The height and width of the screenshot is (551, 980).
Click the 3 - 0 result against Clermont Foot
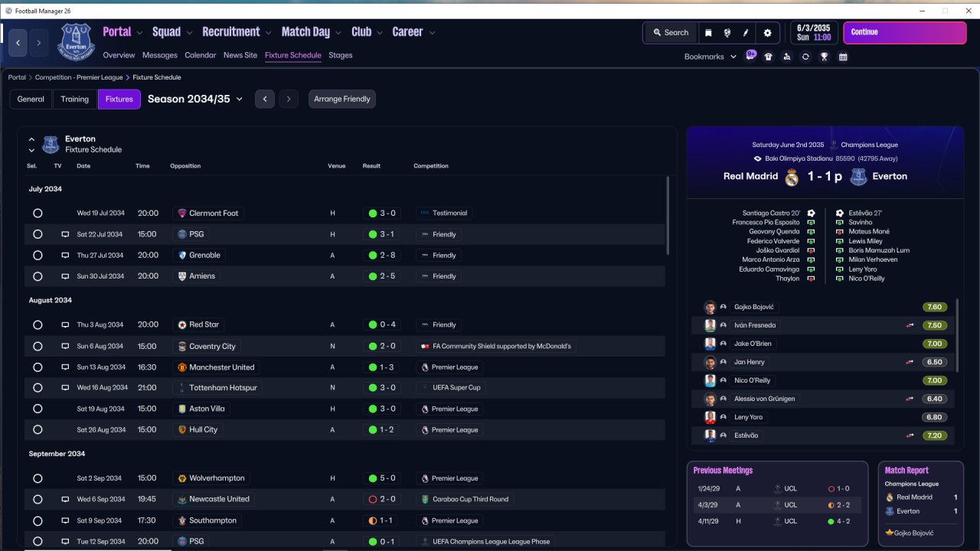coord(382,214)
